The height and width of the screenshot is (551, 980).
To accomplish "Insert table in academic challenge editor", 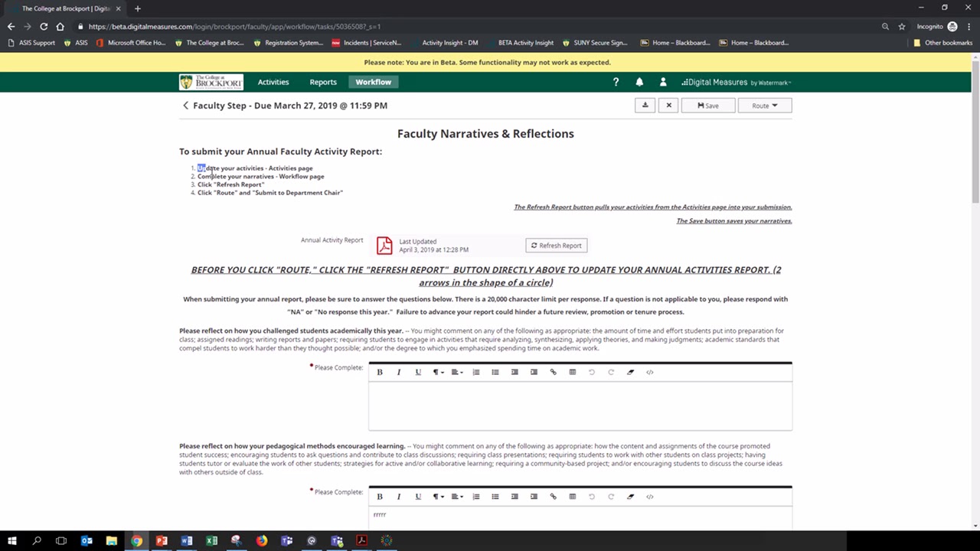I will 573,372.
